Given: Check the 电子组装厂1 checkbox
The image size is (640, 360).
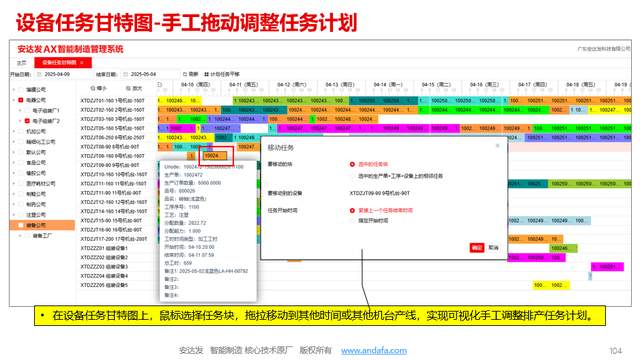Looking at the screenshot, I should [27, 111].
